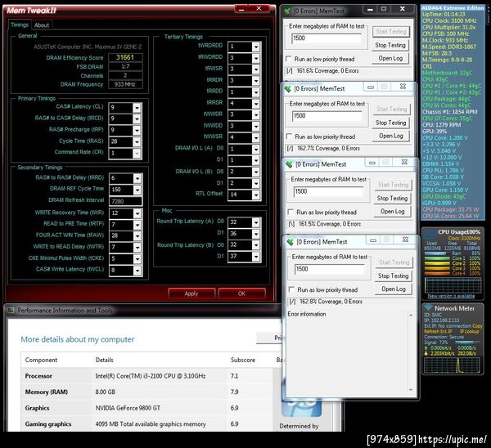Click the 162.8% coverage MemTest title icon

coord(290,242)
